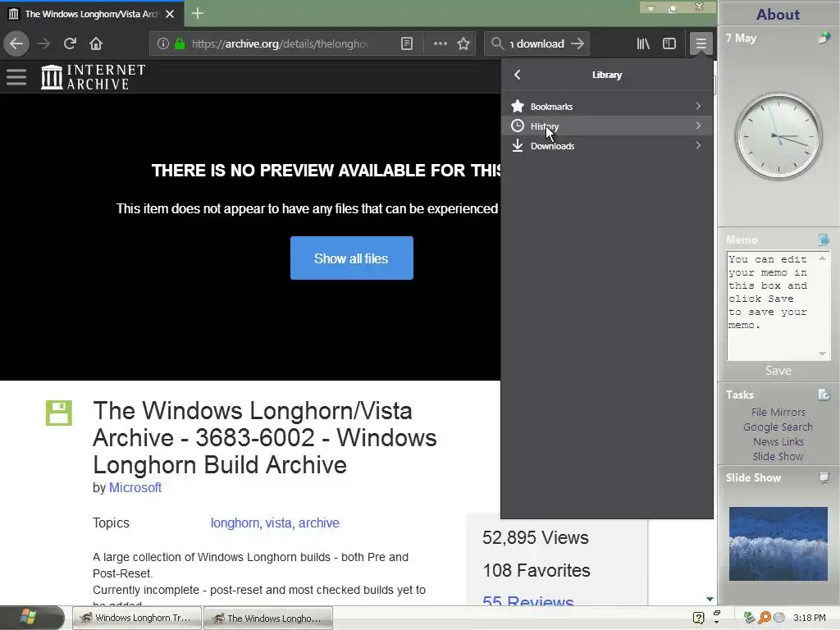The image size is (840, 630).
Task: Open History in the Library panel
Action: coord(607,126)
